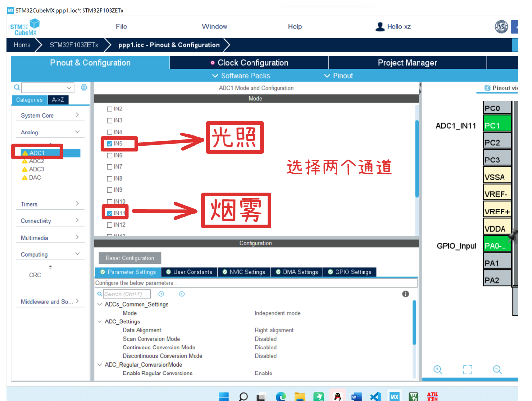The height and width of the screenshot is (401, 532).
Task: Fit the pinout view to window
Action: [468, 369]
